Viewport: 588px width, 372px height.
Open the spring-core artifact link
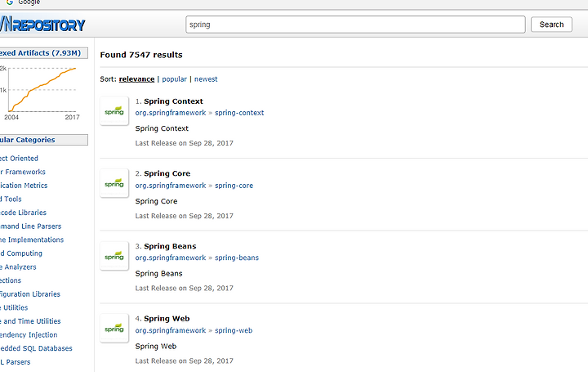234,186
